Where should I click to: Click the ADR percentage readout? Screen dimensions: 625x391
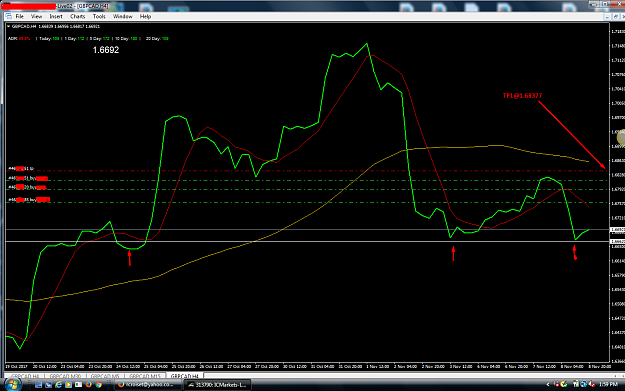tap(19, 39)
